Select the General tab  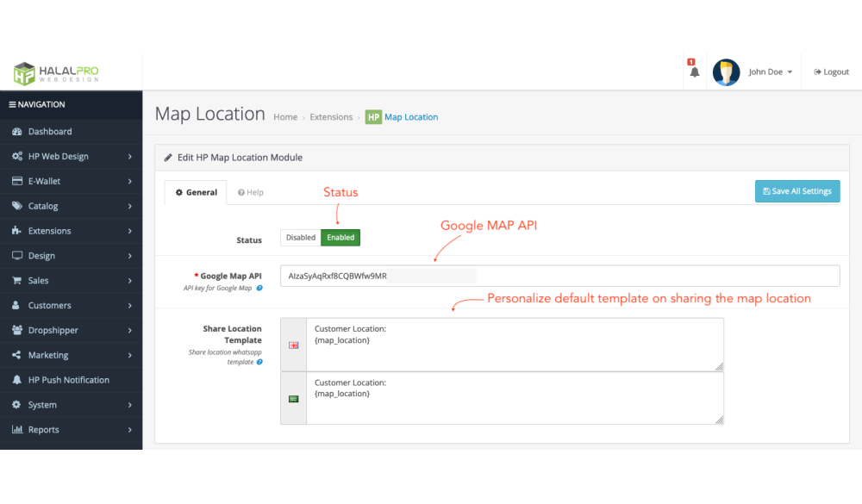tap(196, 192)
